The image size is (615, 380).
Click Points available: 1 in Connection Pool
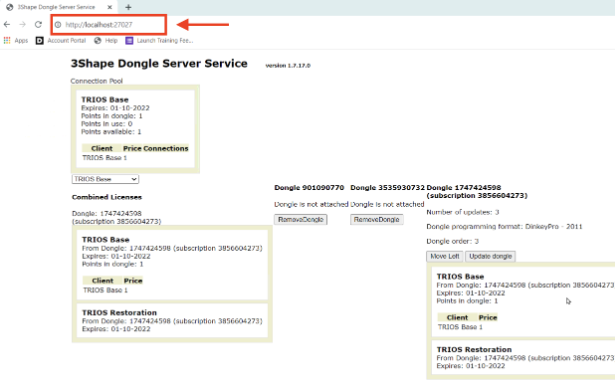(111, 132)
